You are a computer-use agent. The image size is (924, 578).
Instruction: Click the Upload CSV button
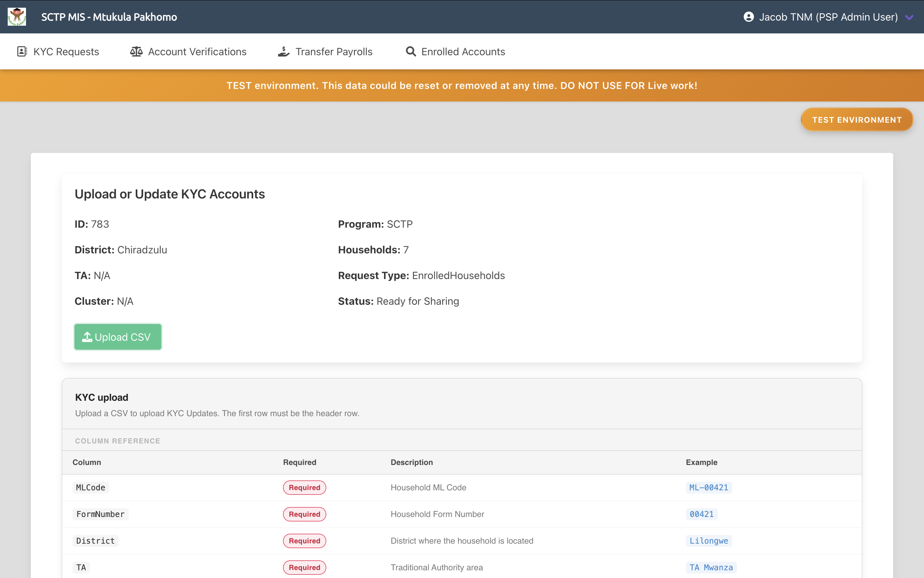coord(118,337)
